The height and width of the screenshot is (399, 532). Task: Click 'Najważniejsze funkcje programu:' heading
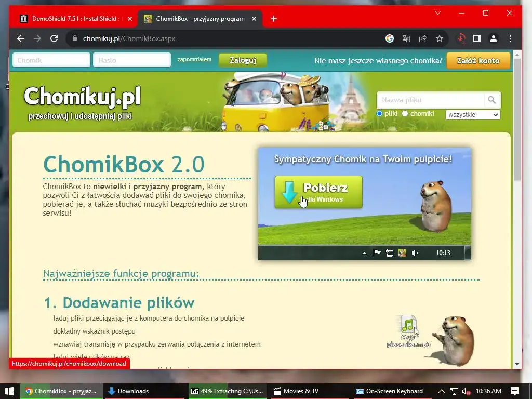[121, 273]
